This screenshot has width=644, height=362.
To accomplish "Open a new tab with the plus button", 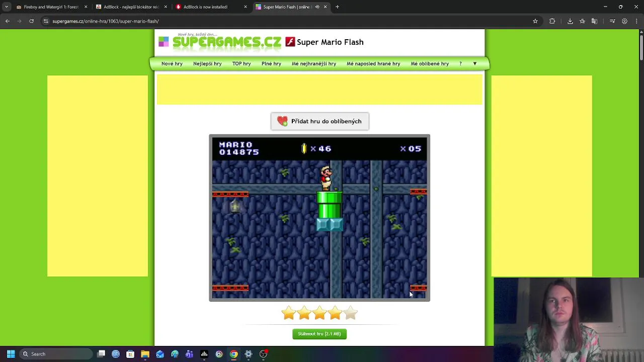I will [337, 7].
